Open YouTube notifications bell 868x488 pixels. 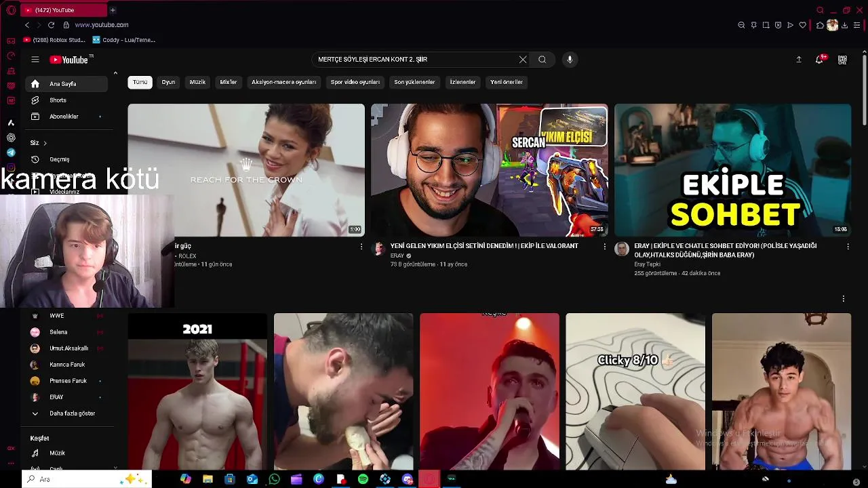pos(820,60)
